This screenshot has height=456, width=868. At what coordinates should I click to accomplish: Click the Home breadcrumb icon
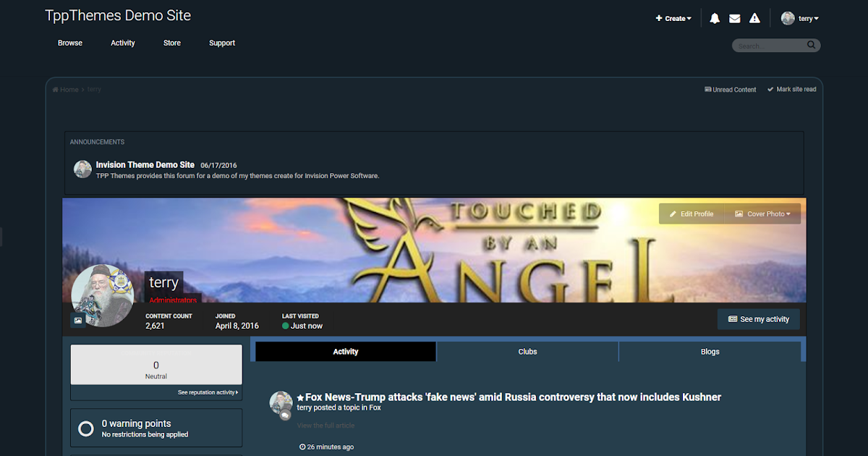[56, 90]
